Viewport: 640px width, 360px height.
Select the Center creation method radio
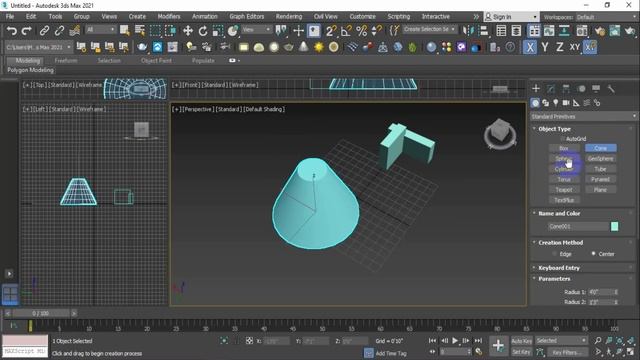click(593, 253)
